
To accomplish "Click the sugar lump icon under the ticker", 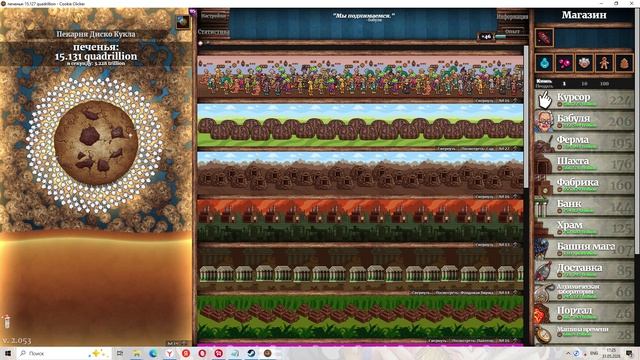I will pos(200,43).
